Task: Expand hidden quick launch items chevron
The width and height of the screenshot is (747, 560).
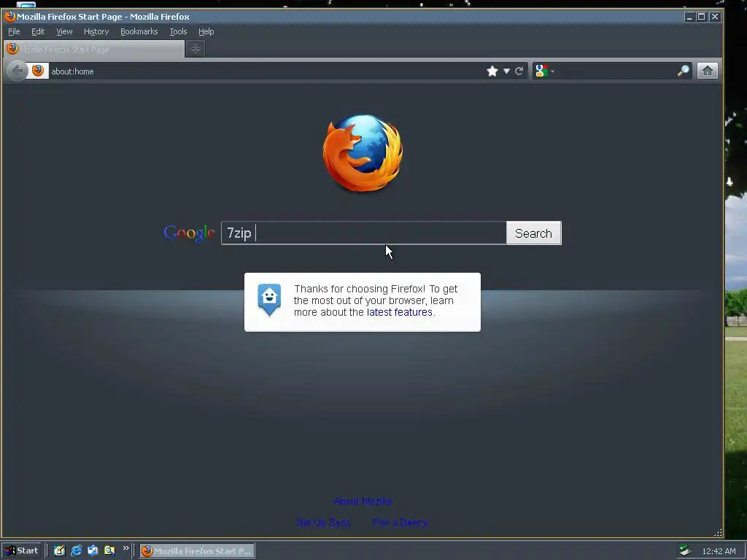Action: point(125,548)
